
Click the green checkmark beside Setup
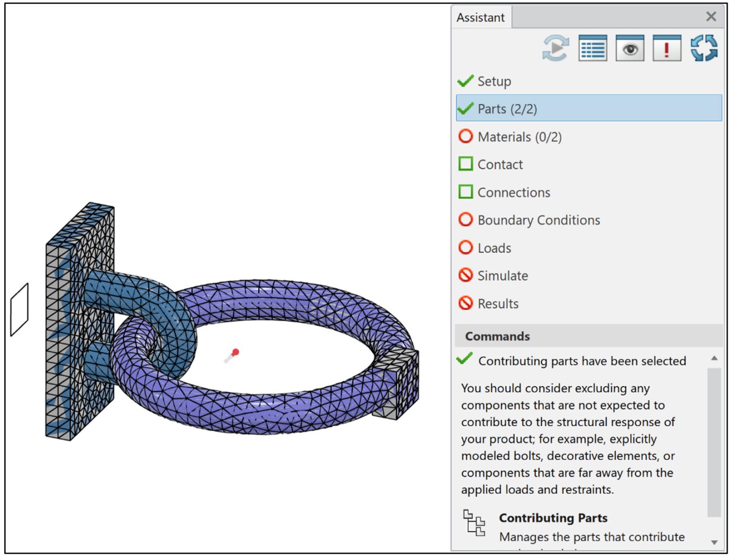(465, 80)
